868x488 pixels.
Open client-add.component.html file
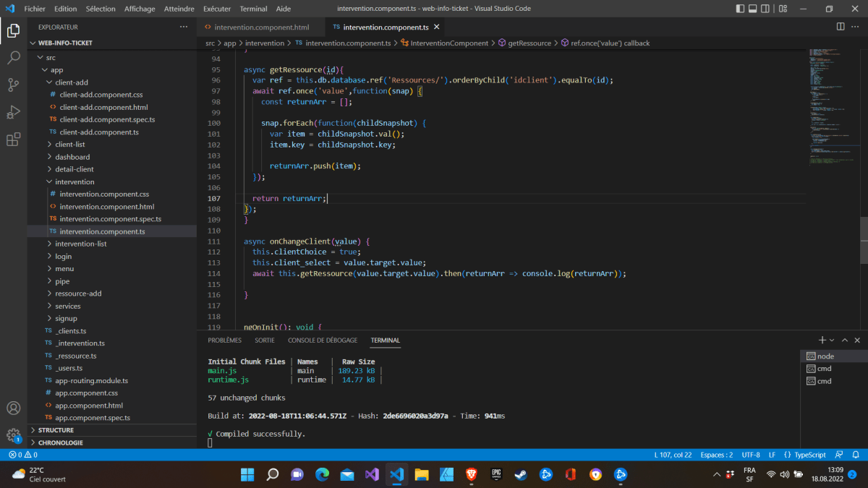pos(112,107)
